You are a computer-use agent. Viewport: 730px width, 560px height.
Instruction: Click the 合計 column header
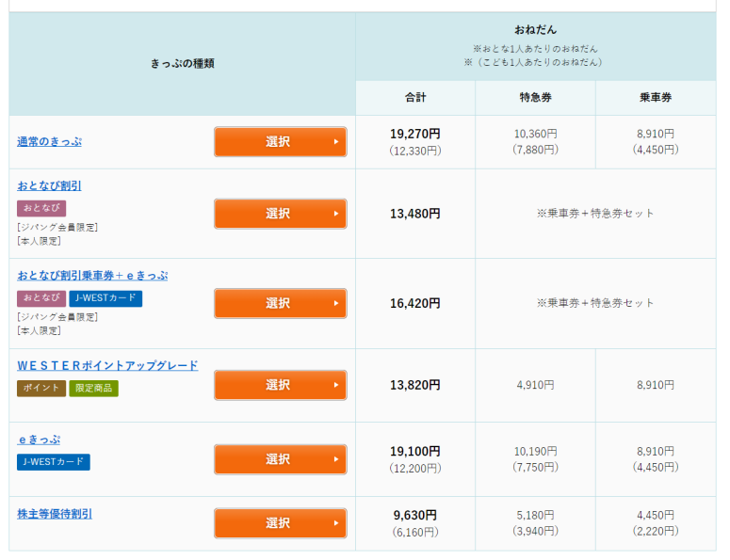[x=414, y=98]
